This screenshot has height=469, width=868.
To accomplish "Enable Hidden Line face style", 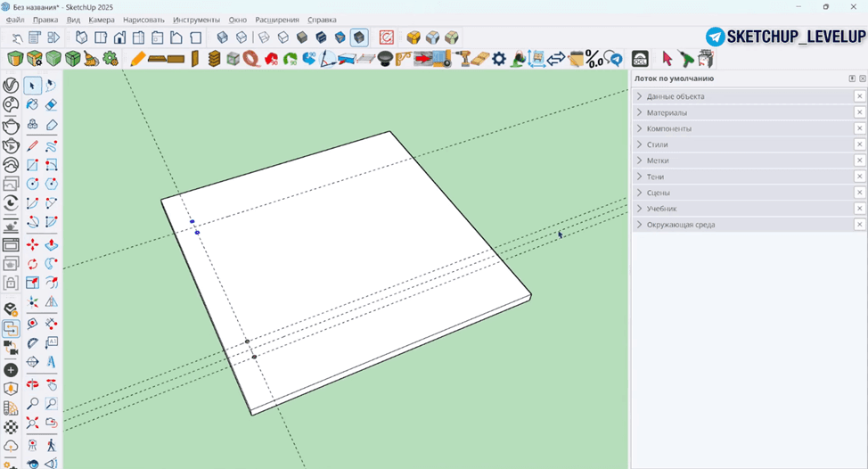I will click(x=283, y=37).
